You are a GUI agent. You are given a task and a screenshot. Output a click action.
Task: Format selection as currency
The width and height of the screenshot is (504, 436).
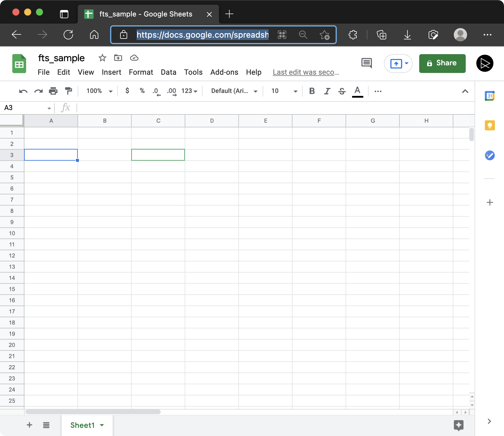click(127, 91)
